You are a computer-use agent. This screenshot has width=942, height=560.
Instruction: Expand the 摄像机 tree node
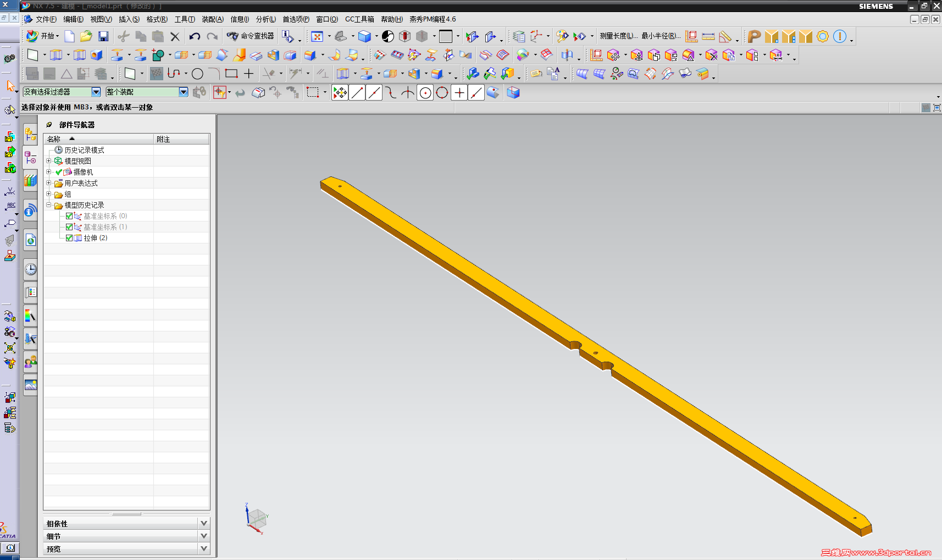tap(49, 172)
